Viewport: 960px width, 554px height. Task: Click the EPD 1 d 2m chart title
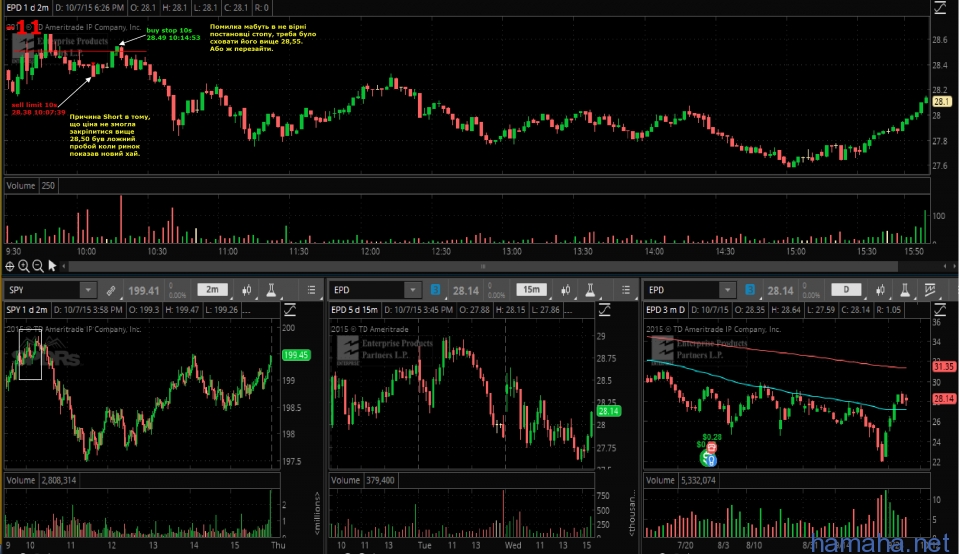click(x=28, y=8)
